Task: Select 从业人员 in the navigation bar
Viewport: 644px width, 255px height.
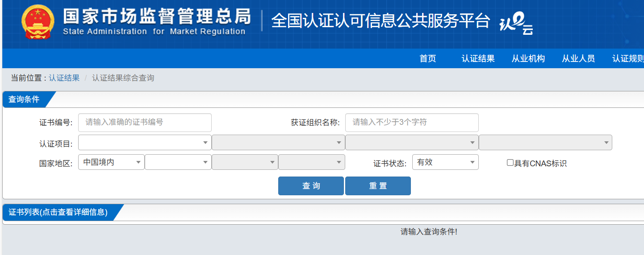Action: point(578,59)
